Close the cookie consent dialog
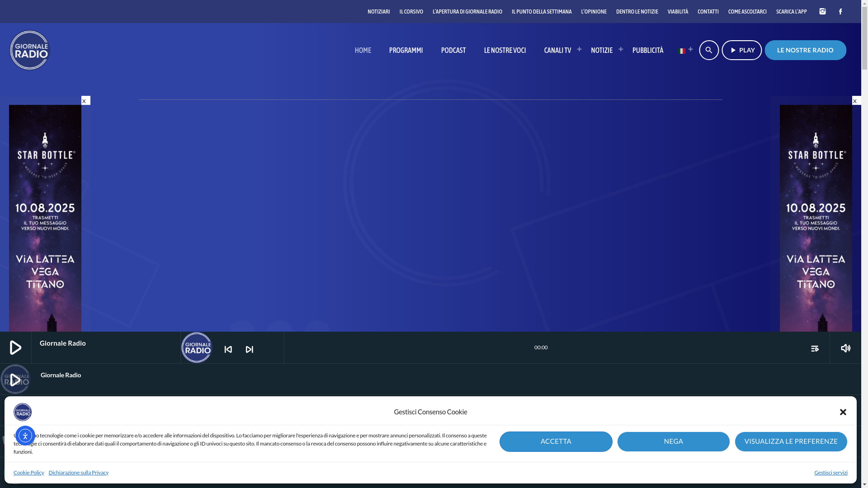Screen dimensions: 868x488 coord(843,412)
